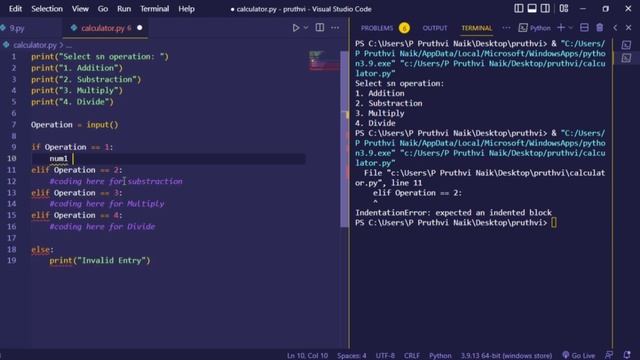Open customize layout icon

564,9
